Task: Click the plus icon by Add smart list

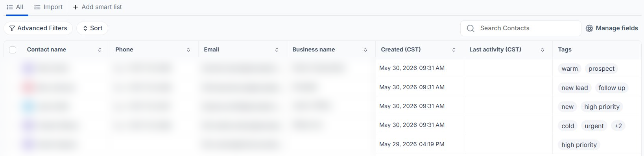Action: (x=76, y=7)
